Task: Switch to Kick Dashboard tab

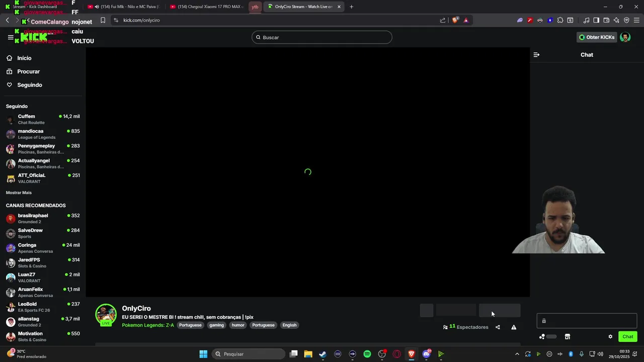Action: tap(35, 7)
